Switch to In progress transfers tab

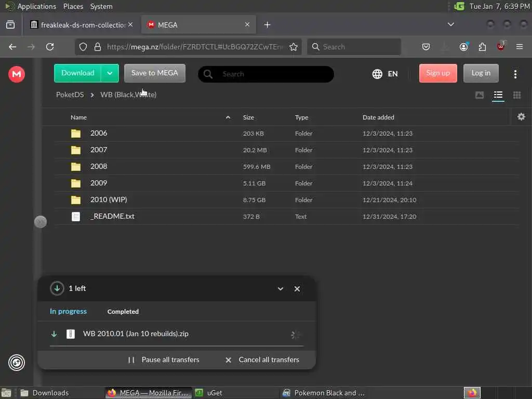tap(68, 312)
